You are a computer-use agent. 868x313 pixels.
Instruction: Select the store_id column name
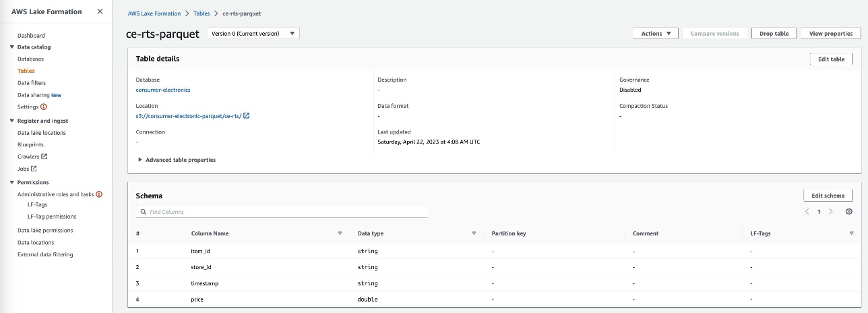pyautogui.click(x=201, y=267)
